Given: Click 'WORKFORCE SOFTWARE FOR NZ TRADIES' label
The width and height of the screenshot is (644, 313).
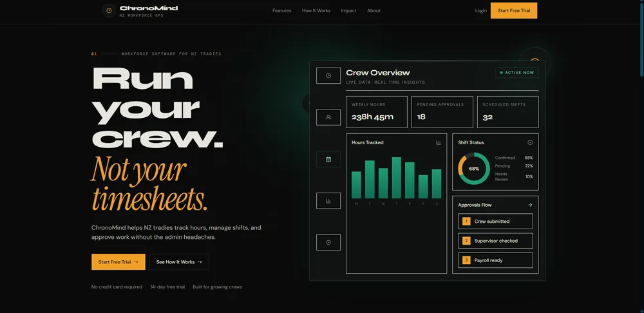Looking at the screenshot, I should click(171, 54).
